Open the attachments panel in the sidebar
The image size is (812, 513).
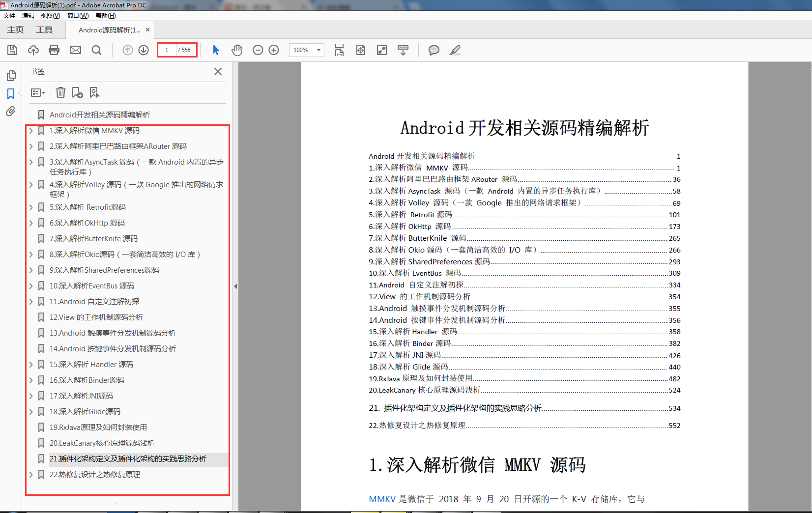(11, 112)
